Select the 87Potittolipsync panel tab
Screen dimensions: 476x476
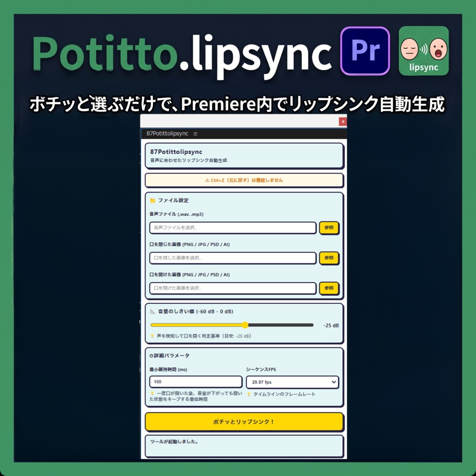click(x=167, y=133)
